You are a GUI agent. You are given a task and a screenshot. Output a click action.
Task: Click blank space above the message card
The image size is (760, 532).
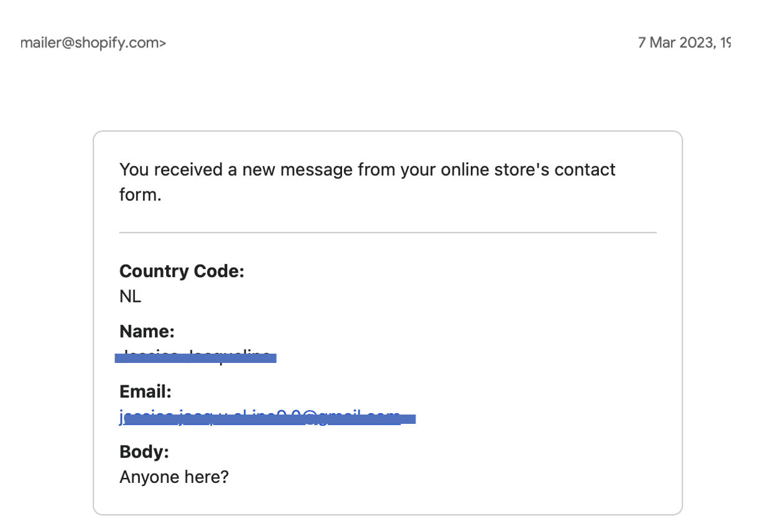point(387,93)
